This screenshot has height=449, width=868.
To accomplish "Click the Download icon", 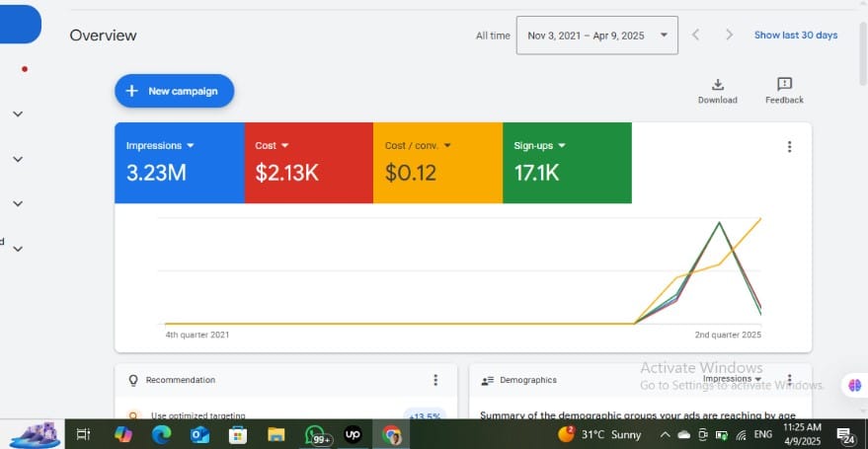I will pyautogui.click(x=718, y=86).
